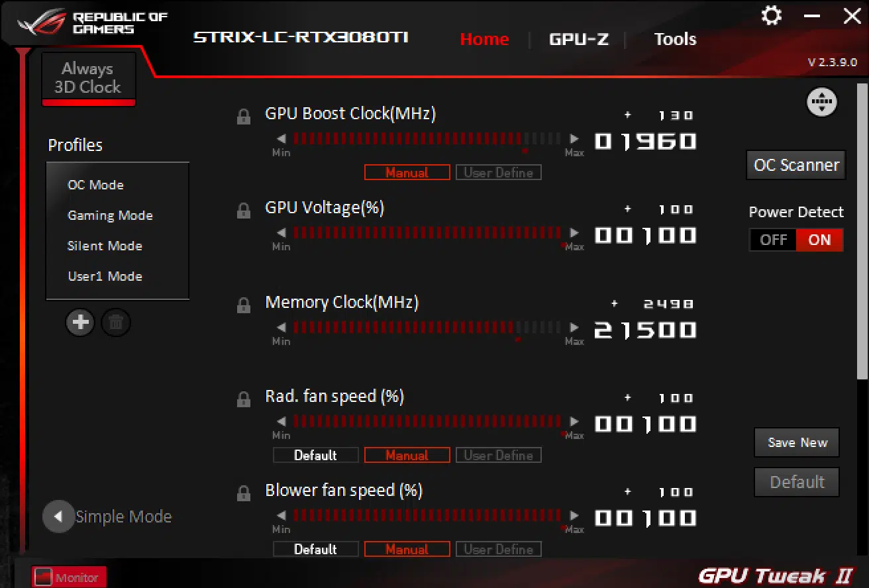This screenshot has width=869, height=588.
Task: Open the Monitor panel
Action: (70, 577)
